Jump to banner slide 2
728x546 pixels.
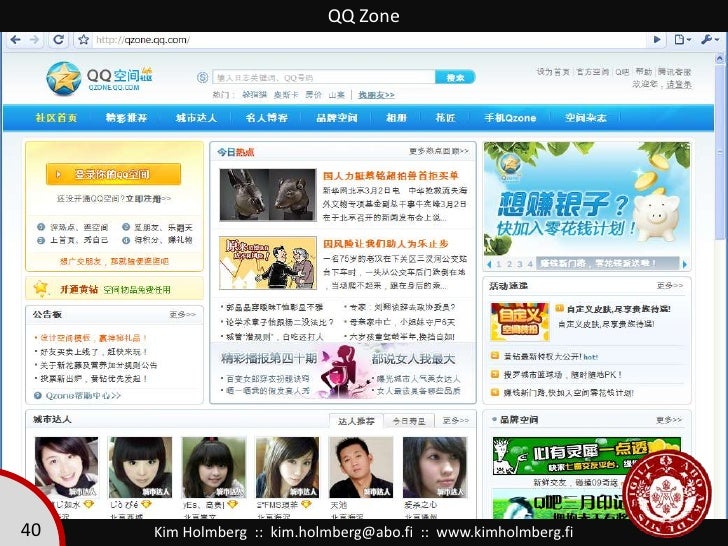point(509,264)
